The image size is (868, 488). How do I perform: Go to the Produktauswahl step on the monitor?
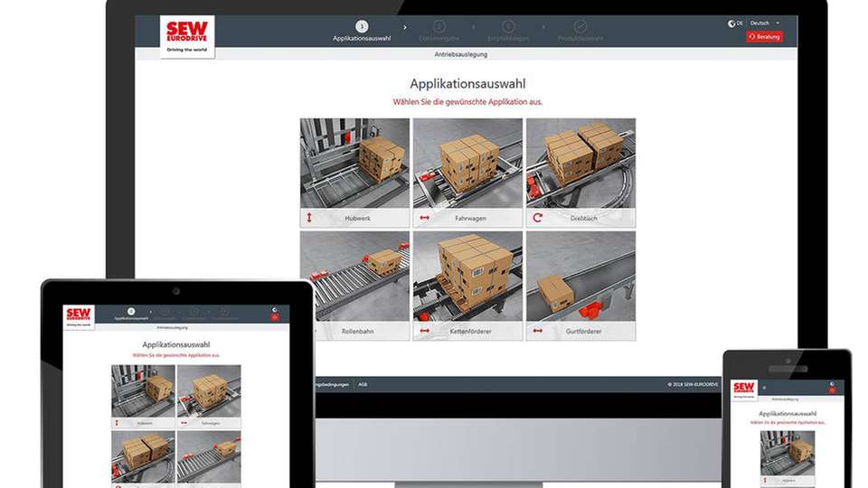click(x=580, y=31)
